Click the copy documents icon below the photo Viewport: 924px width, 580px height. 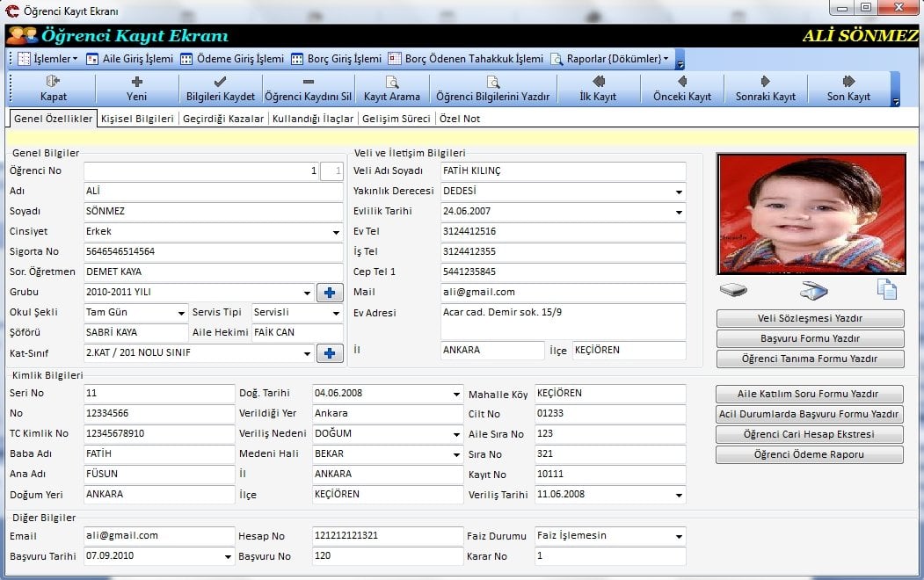[886, 289]
